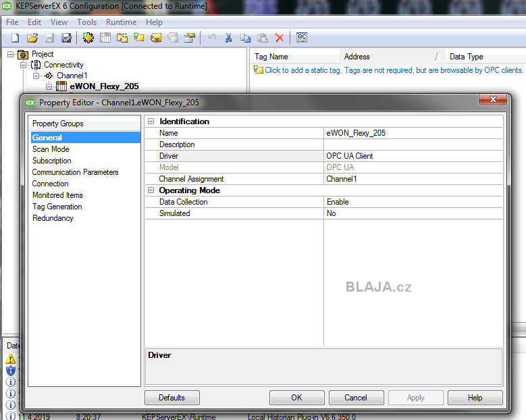
Task: Edit the Name value eWON_Flexy_205
Action: coord(413,133)
